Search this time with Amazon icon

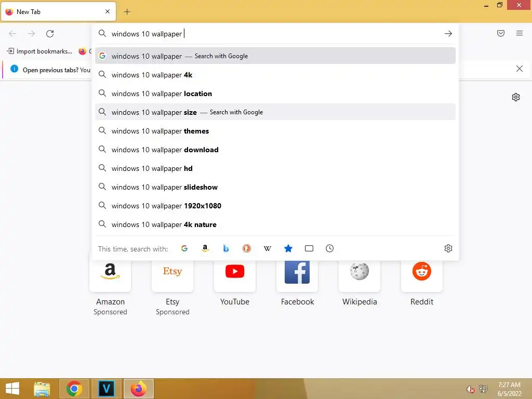pos(205,248)
